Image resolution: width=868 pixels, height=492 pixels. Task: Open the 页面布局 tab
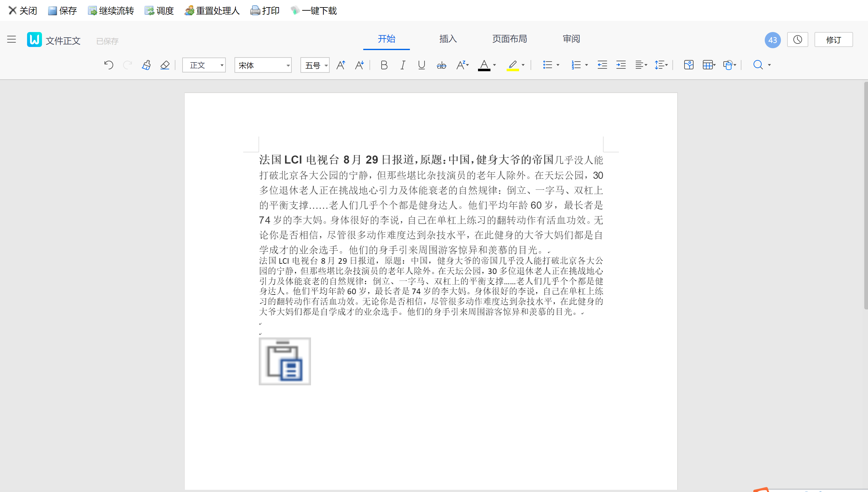click(x=509, y=39)
